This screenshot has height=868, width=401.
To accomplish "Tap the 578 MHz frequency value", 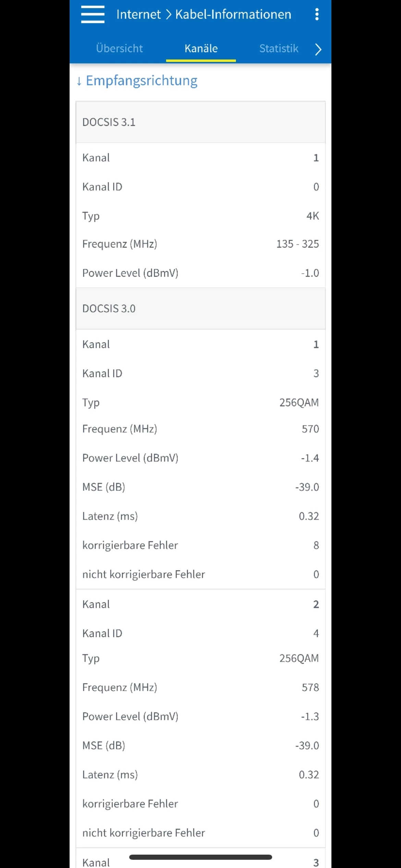I will [310, 687].
